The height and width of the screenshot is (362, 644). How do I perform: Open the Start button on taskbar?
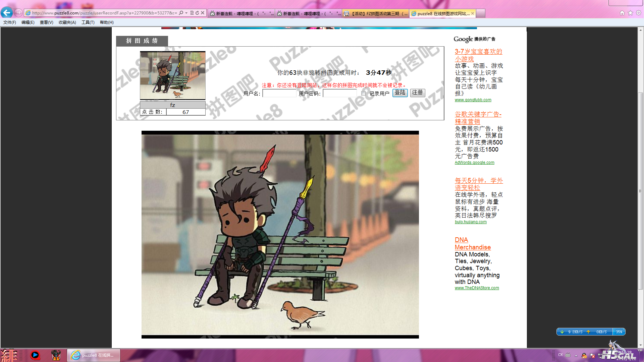coord(9,355)
